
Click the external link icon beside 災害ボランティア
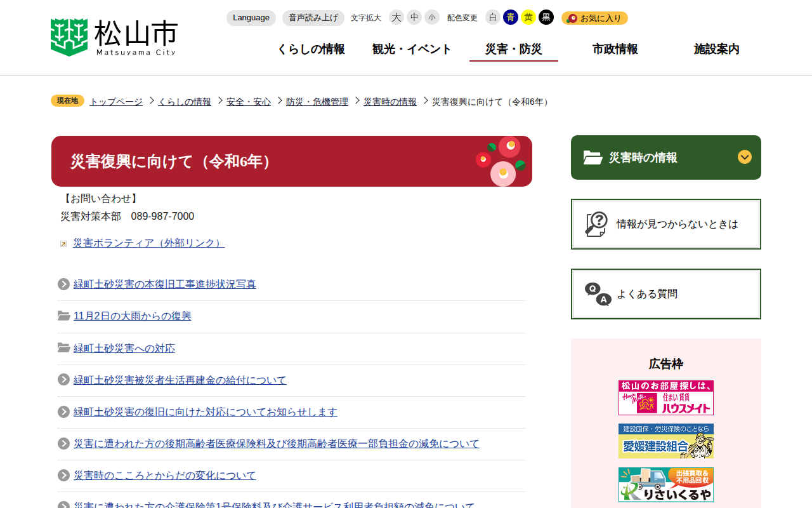63,244
